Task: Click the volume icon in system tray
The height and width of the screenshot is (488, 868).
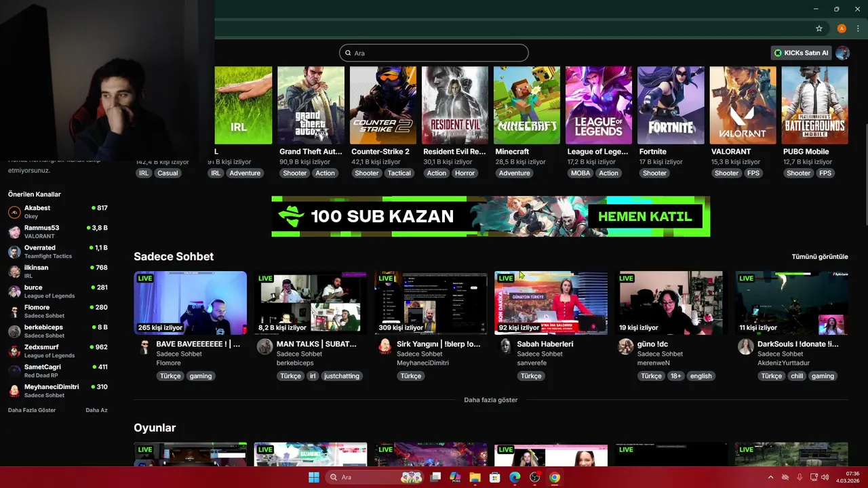Action: (x=825, y=477)
